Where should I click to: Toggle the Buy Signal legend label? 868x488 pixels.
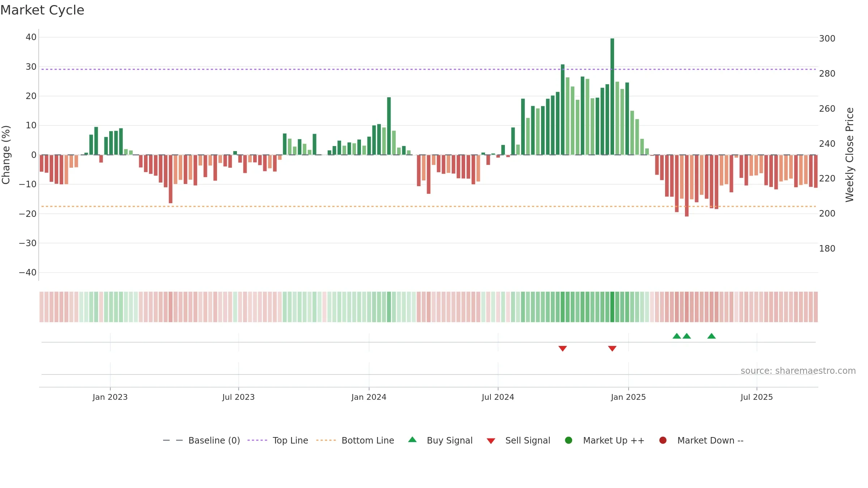click(x=450, y=440)
